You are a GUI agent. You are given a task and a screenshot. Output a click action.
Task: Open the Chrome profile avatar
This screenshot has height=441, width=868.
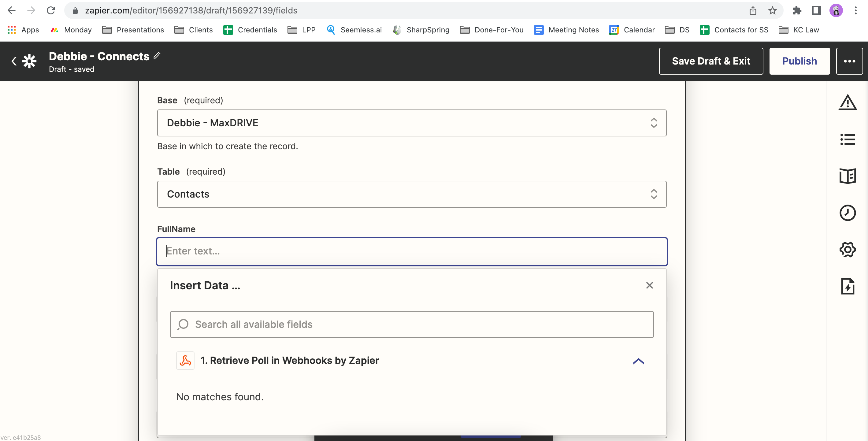pyautogui.click(x=836, y=10)
